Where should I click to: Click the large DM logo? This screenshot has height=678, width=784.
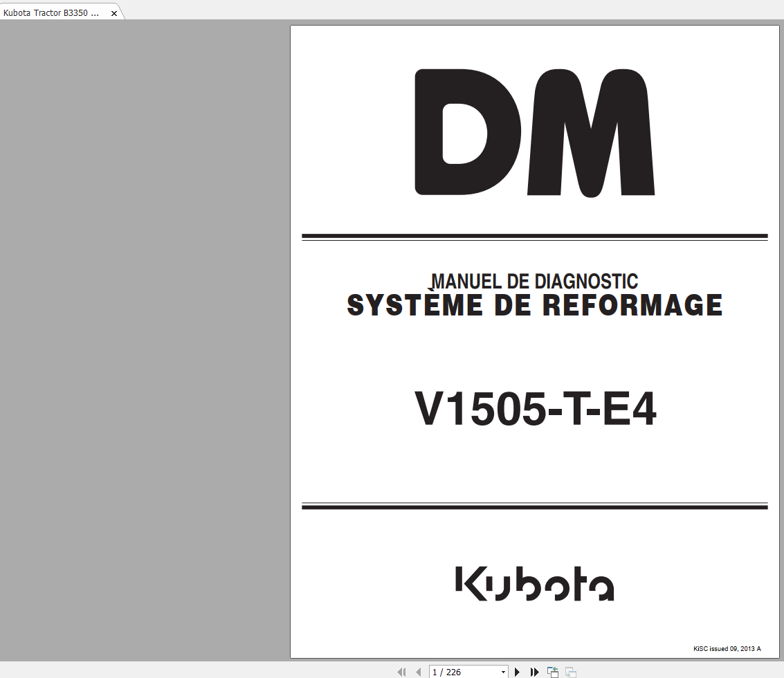(x=534, y=133)
